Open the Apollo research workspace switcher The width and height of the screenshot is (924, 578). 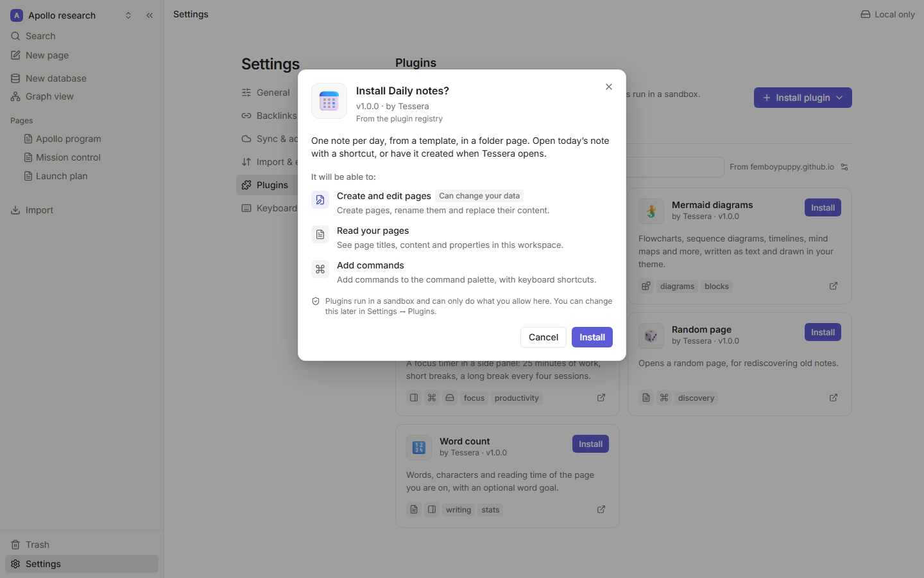71,15
